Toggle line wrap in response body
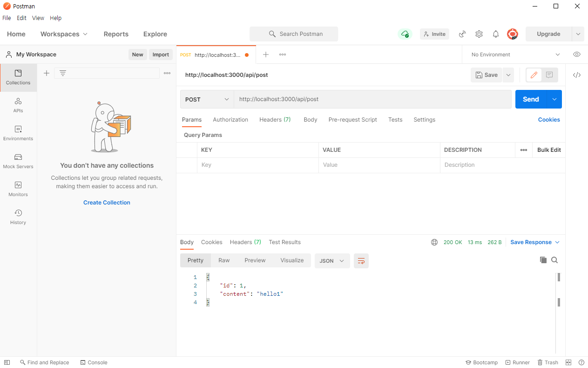 click(361, 261)
